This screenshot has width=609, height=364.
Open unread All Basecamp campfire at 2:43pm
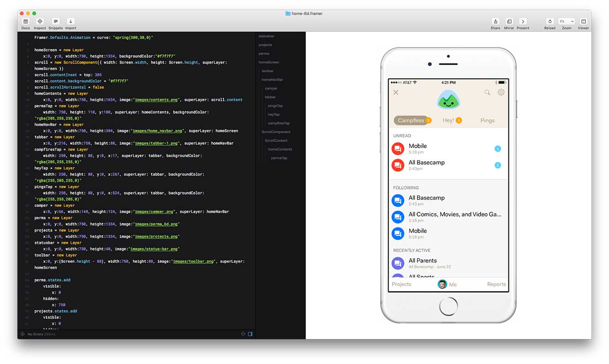[448, 165]
